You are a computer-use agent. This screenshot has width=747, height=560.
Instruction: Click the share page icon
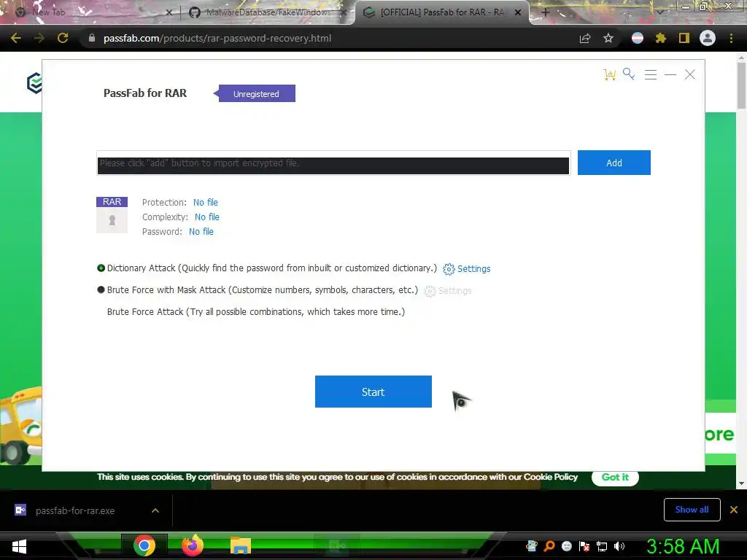tap(585, 38)
